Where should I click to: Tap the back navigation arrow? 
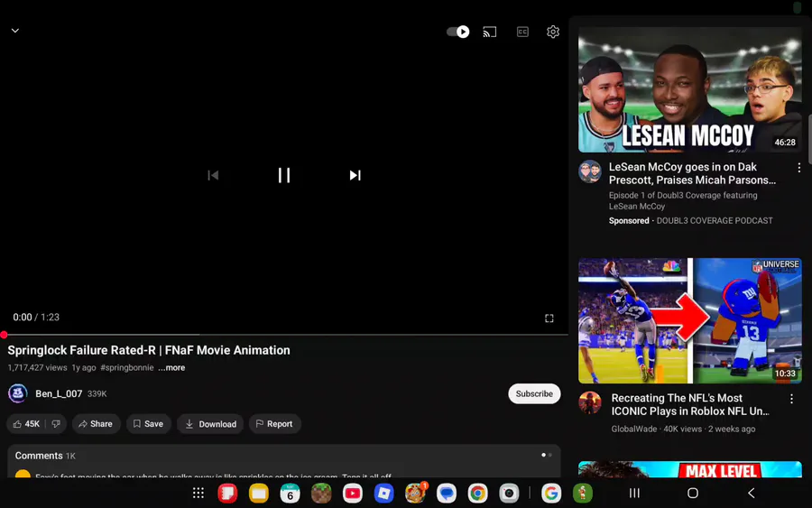751,493
